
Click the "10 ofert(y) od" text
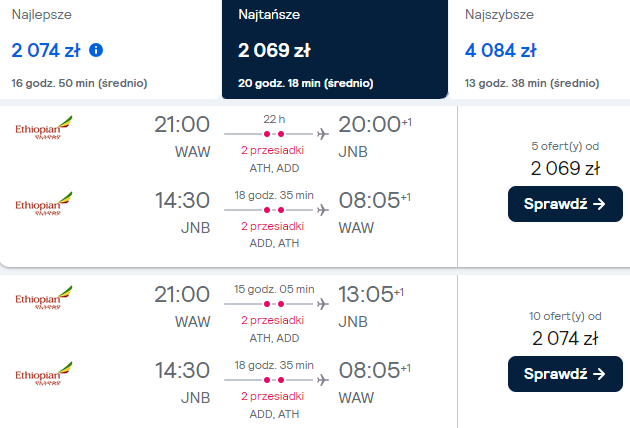point(565,316)
